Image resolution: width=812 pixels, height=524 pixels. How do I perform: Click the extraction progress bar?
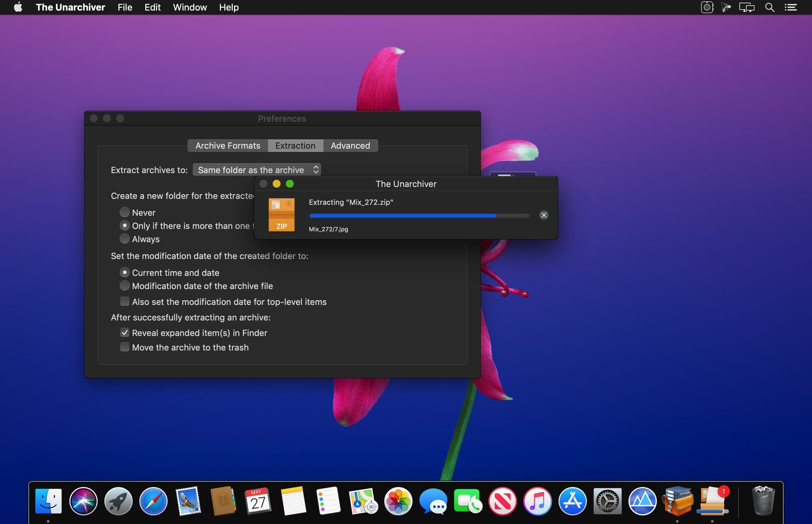(x=419, y=216)
